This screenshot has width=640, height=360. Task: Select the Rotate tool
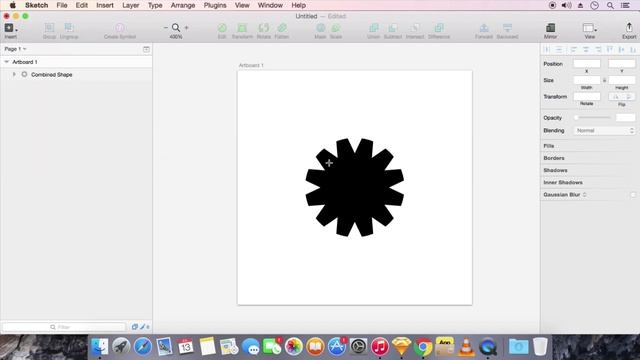pos(264,28)
